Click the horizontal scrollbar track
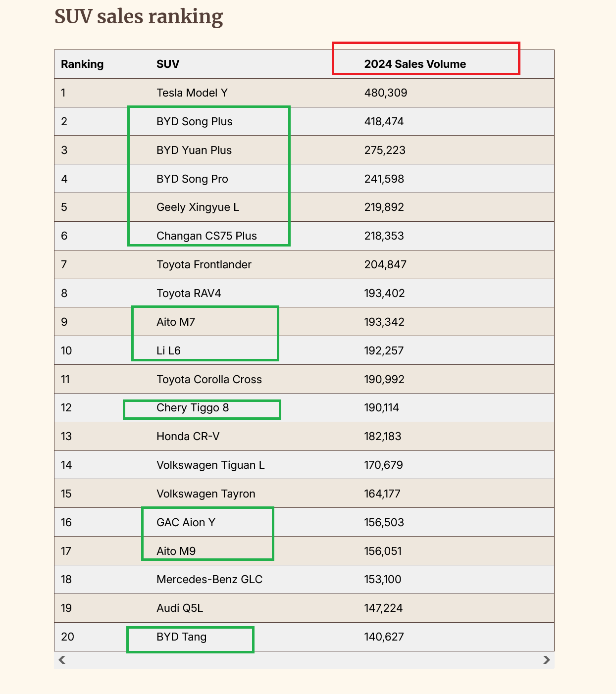 pos(304,660)
